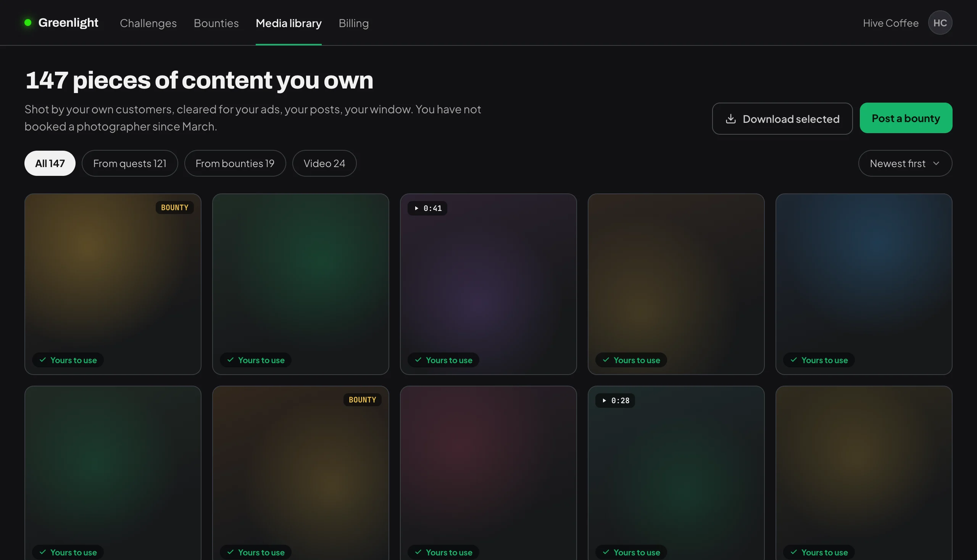Click the download icon in Download selected
Image resolution: width=977 pixels, height=560 pixels.
pyautogui.click(x=730, y=119)
